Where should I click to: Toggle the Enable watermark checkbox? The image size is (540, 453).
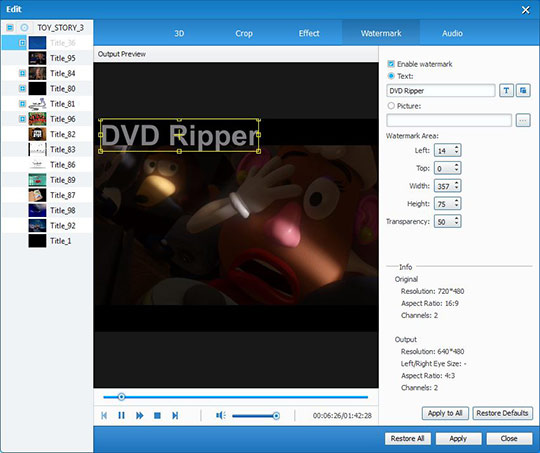pos(391,64)
